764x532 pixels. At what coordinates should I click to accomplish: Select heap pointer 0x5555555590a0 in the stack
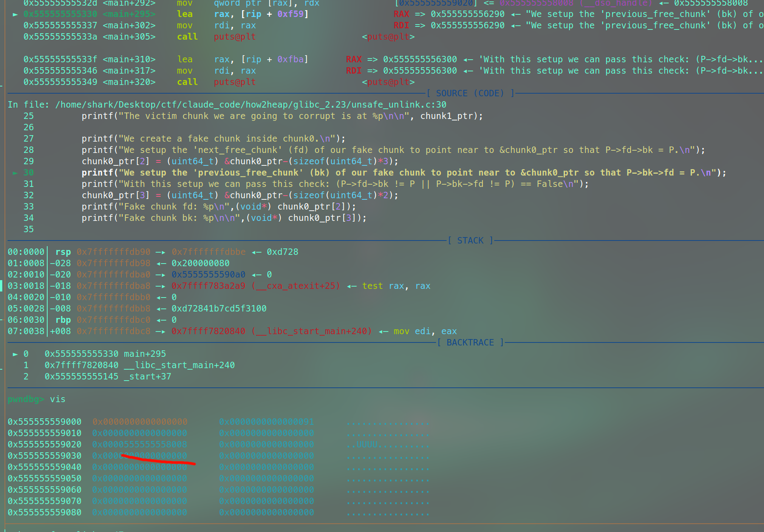tap(208, 274)
